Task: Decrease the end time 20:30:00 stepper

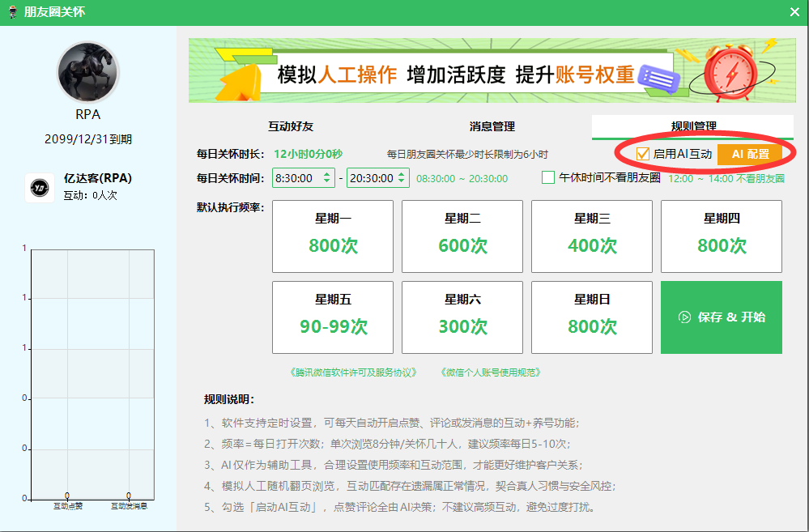Action: pyautogui.click(x=402, y=182)
